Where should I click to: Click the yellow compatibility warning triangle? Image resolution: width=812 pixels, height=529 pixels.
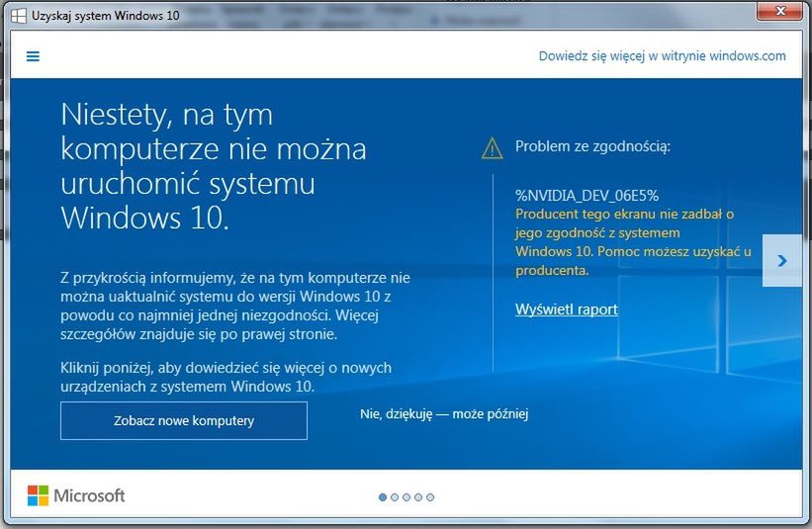click(492, 148)
